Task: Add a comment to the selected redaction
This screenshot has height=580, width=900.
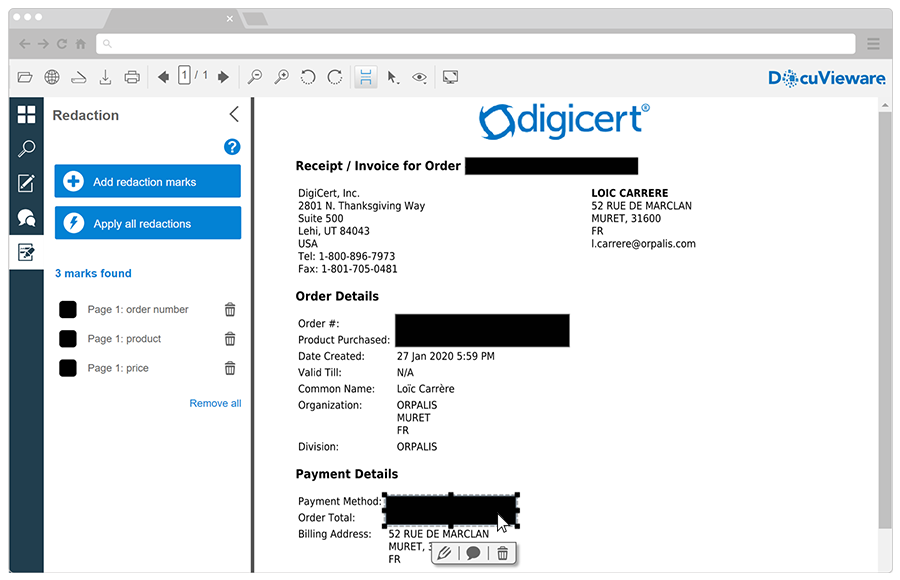Action: coord(473,553)
